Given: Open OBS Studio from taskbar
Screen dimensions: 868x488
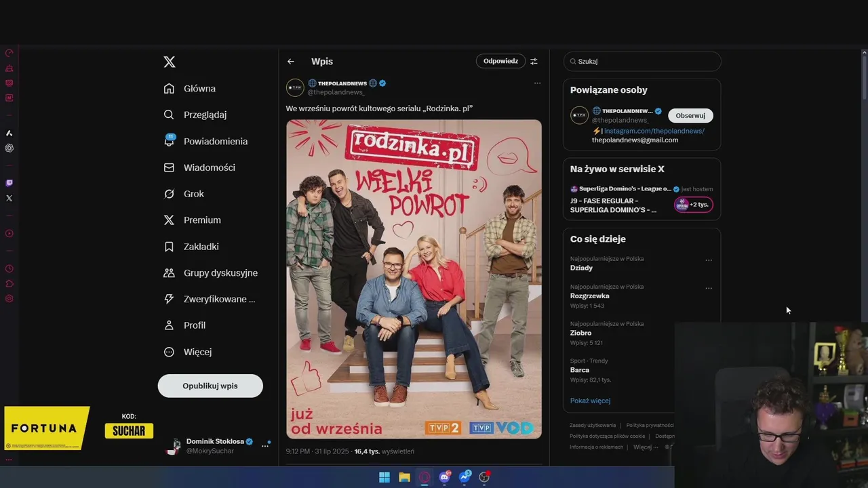Looking at the screenshot, I should tap(485, 477).
